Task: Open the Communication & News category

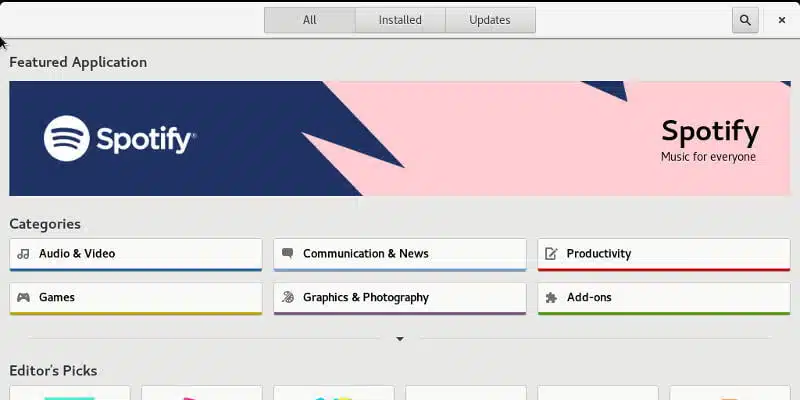Action: coord(400,254)
